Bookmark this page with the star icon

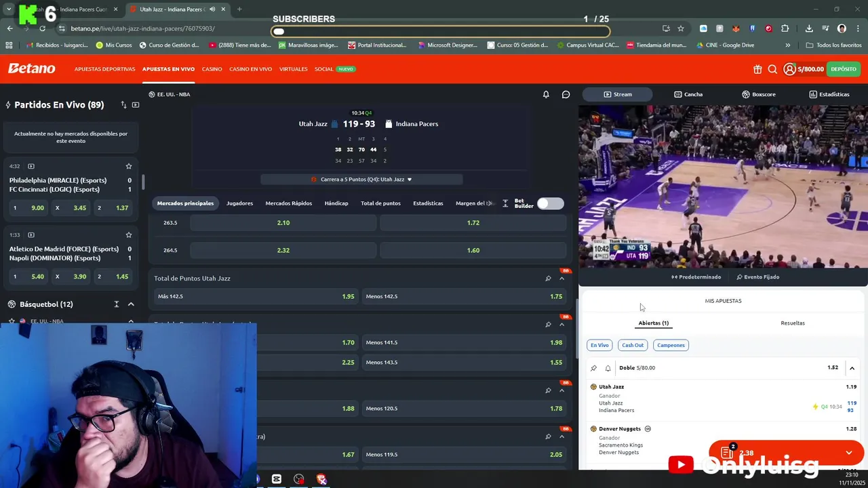680,28
